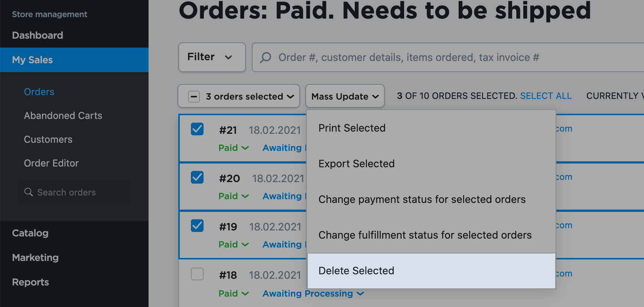
Task: Navigate to Abandoned Carts
Action: pos(63,116)
